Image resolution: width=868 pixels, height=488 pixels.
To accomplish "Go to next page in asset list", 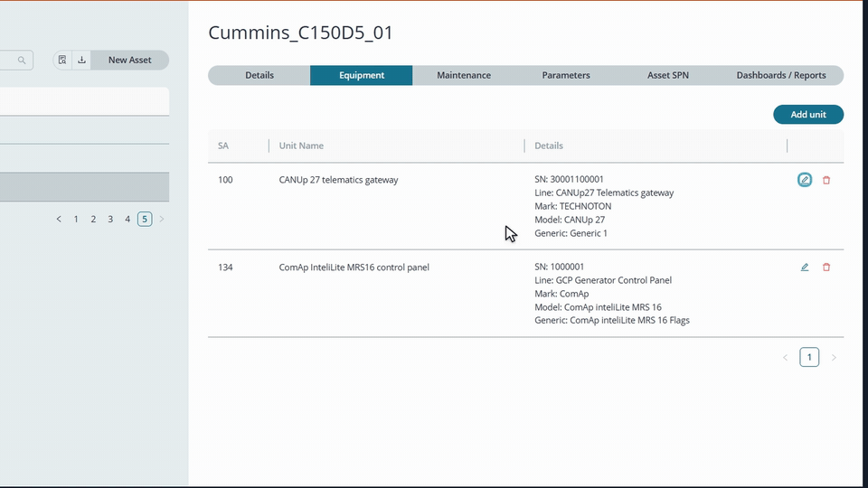I will [x=162, y=219].
